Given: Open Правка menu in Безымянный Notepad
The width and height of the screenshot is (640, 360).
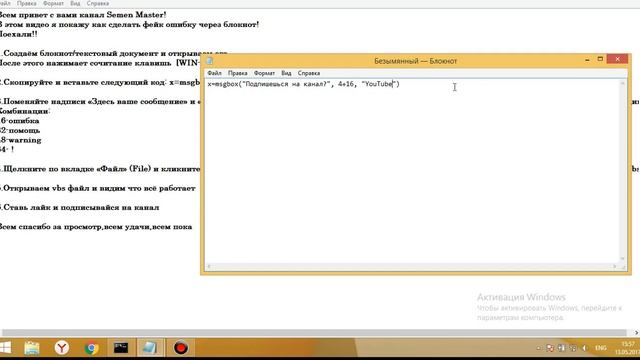Looking at the screenshot, I should point(238,73).
